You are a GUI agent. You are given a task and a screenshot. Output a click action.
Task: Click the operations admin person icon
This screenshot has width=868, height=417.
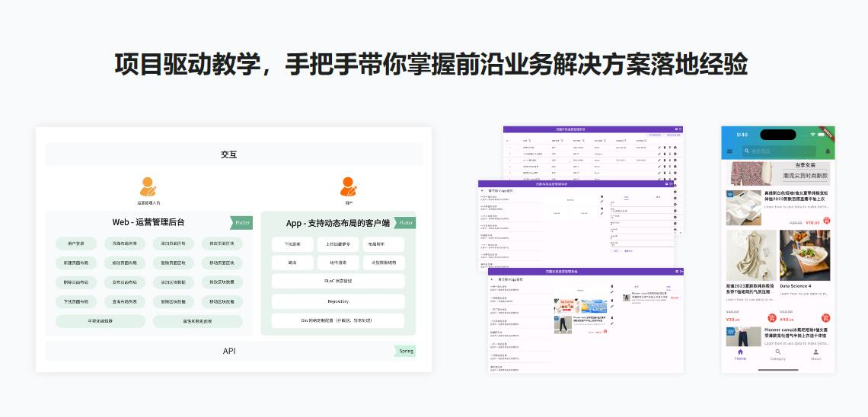148,186
